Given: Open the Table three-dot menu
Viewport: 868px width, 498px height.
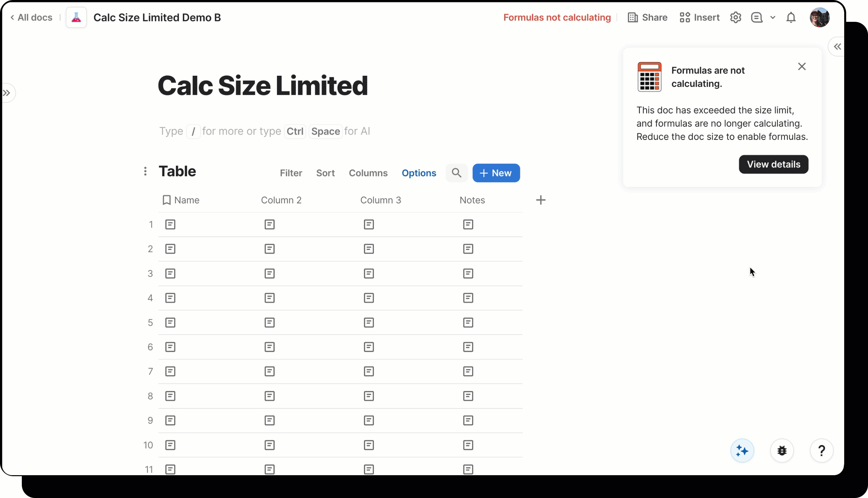Looking at the screenshot, I should pyautogui.click(x=145, y=171).
